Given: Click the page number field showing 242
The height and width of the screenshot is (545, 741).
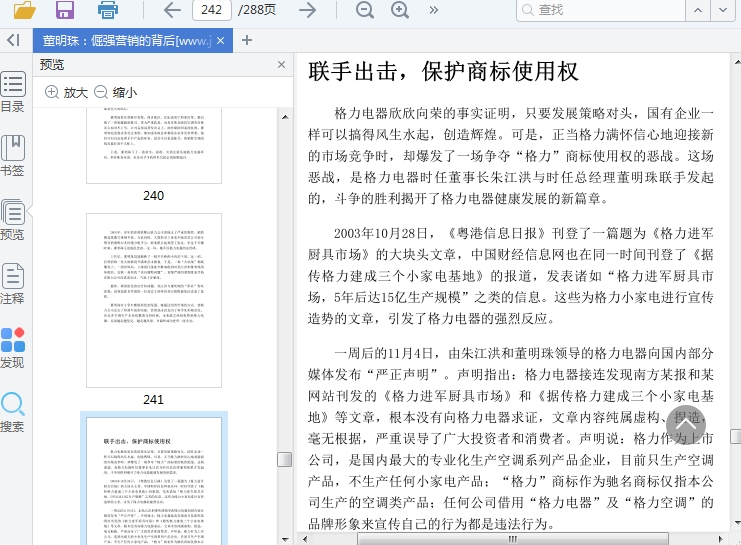Looking at the screenshot, I should click(212, 10).
